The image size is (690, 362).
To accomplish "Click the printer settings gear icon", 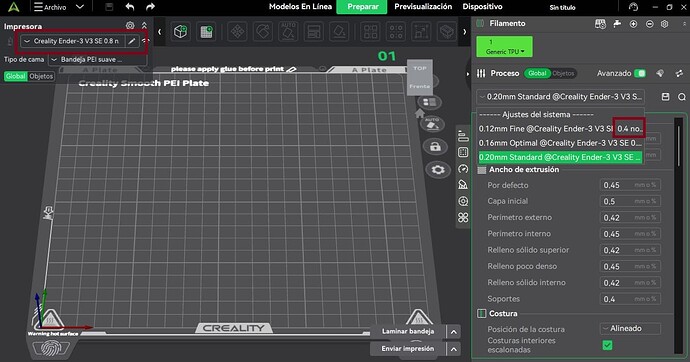I will [x=130, y=26].
